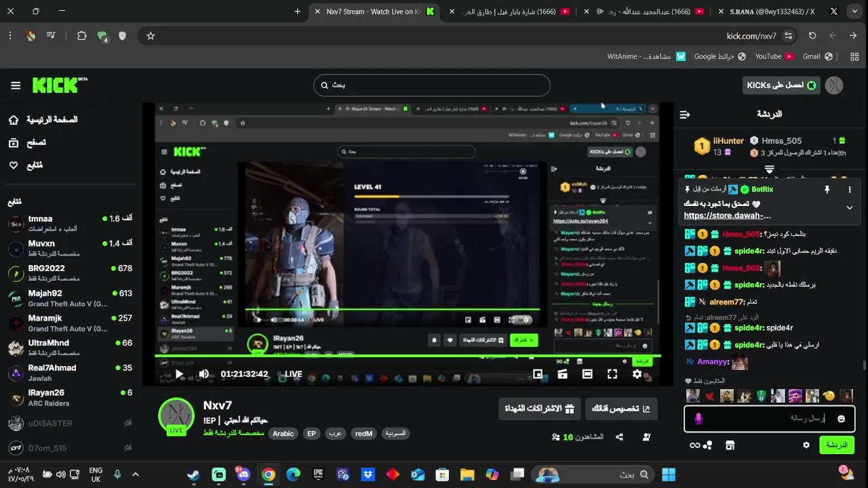Image resolution: width=868 pixels, height=488 pixels.
Task: Open the shop icon below chat input
Action: click(730, 445)
